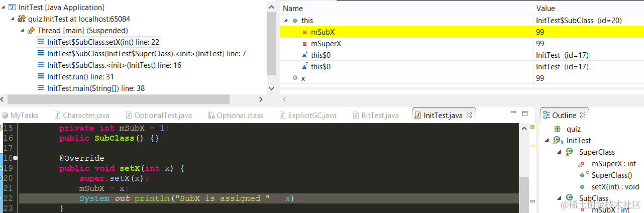Collapse the Thread [main] (Suspended) node
Viewport: 644px width, 213px height.
[22, 31]
